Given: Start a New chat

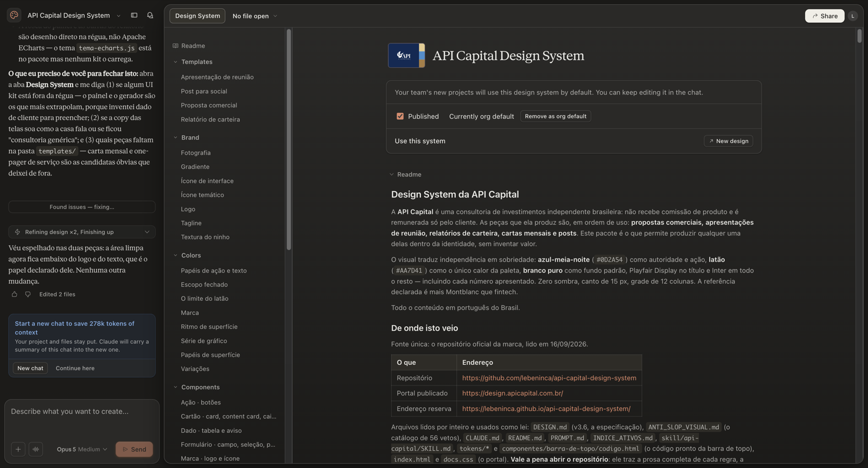Looking at the screenshot, I should pos(30,368).
